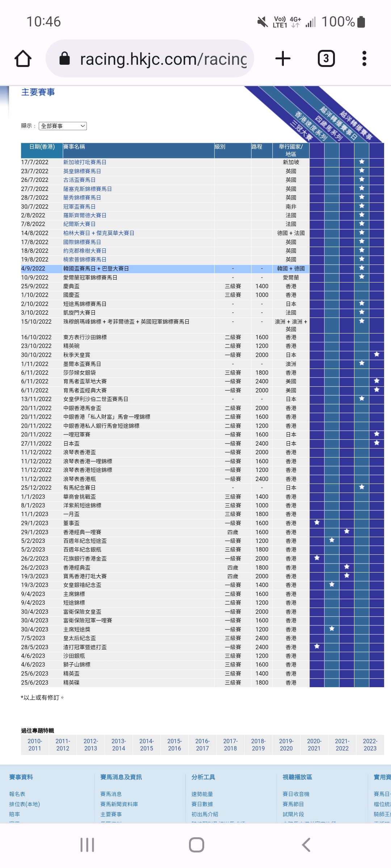391x868 pixels.
Task: Open 初出馬介紹 footer link
Action: click(205, 814)
